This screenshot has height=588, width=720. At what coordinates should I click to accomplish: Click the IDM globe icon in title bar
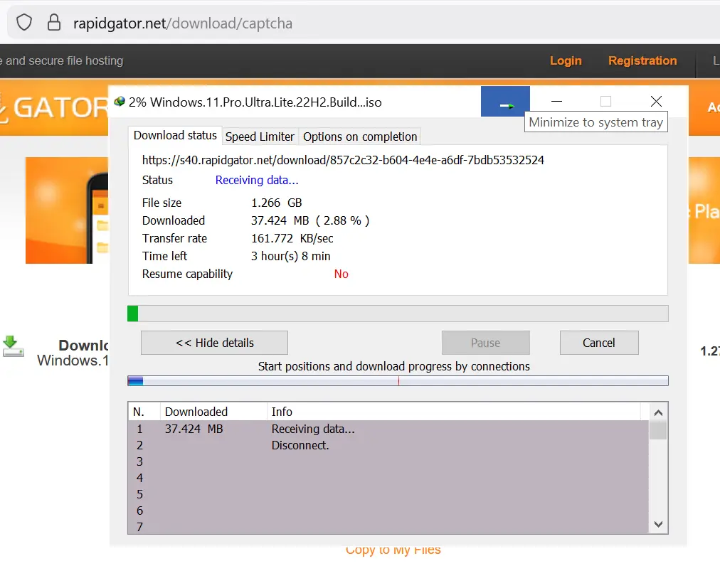(120, 102)
